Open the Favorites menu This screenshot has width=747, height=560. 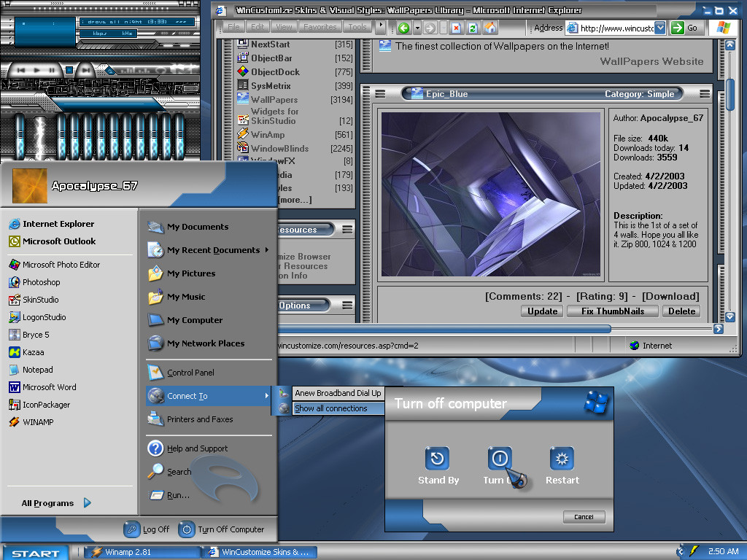[320, 27]
